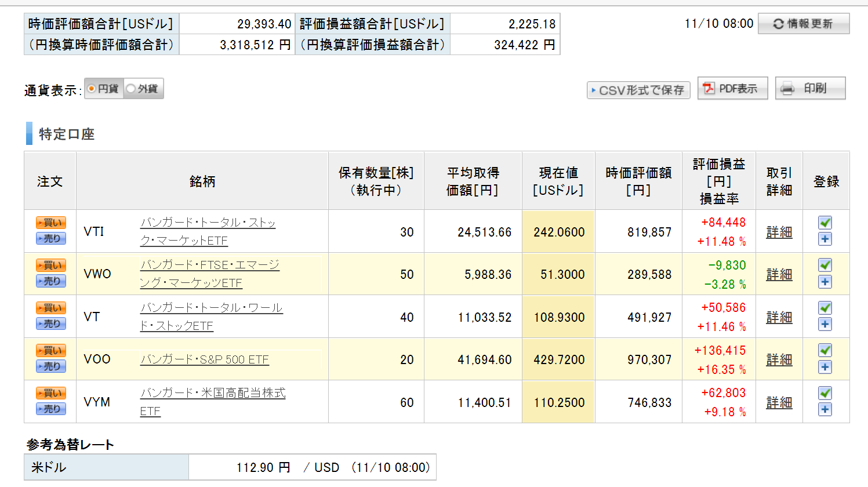This screenshot has width=868, height=487.
Task: Click the gain value +136,415
Action: [720, 351]
